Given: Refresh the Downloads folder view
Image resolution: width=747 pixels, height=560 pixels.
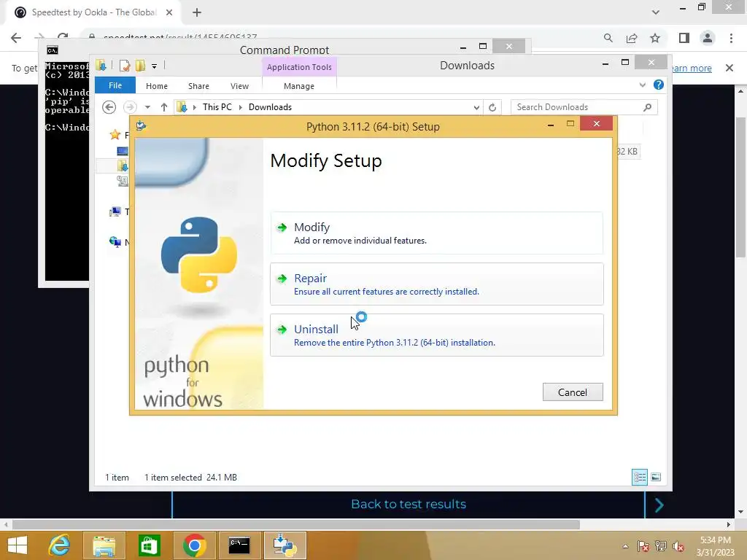Looking at the screenshot, I should 492,108.
